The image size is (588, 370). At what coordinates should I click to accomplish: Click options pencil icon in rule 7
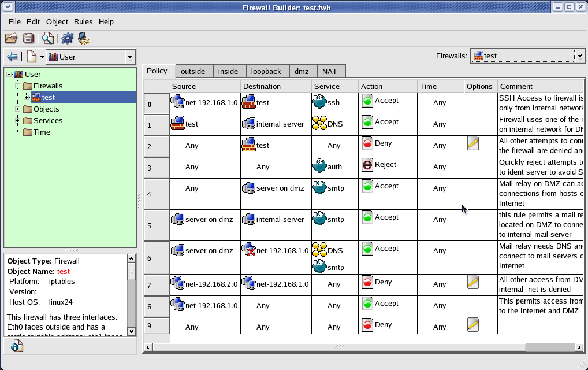473,282
